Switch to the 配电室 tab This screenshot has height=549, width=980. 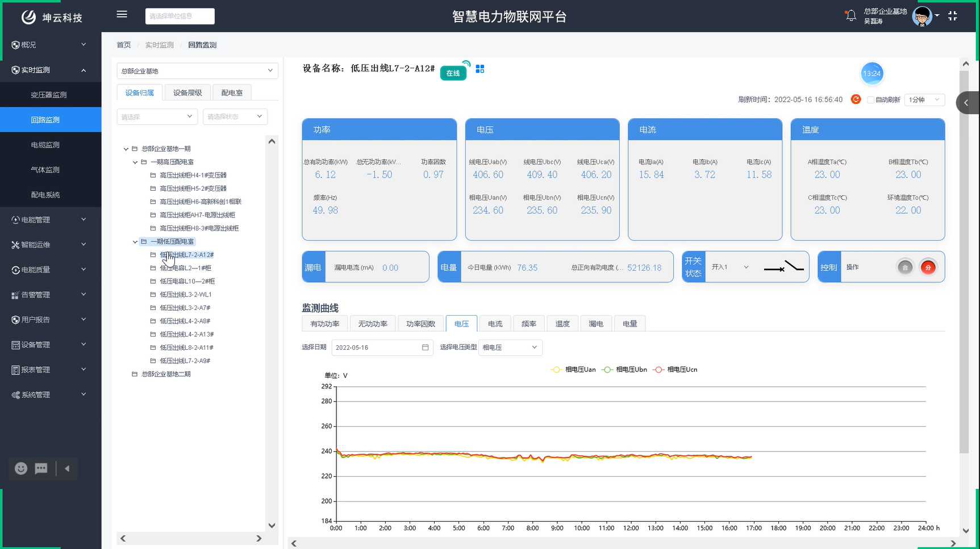point(232,93)
